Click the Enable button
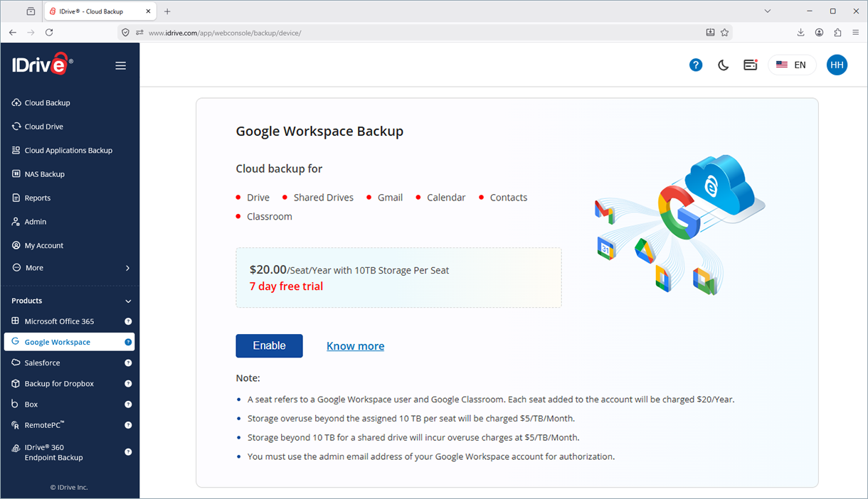 click(269, 345)
